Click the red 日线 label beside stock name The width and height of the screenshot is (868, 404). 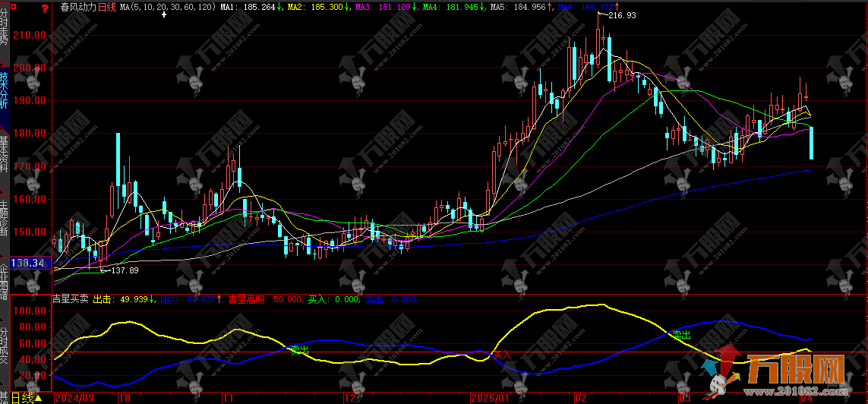(x=107, y=8)
